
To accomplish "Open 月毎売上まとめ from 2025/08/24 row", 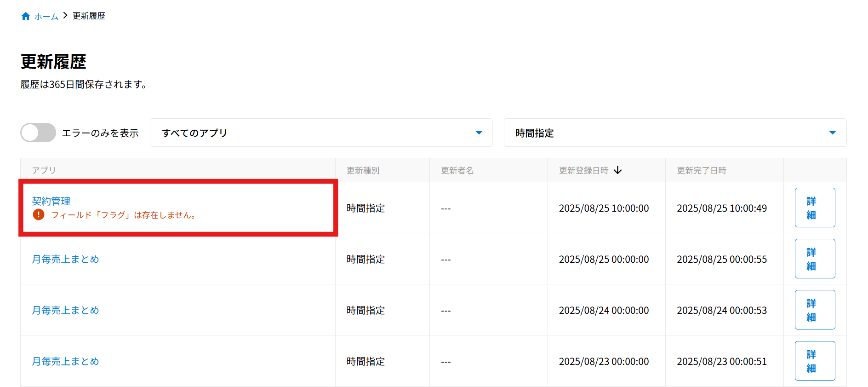I will click(65, 310).
